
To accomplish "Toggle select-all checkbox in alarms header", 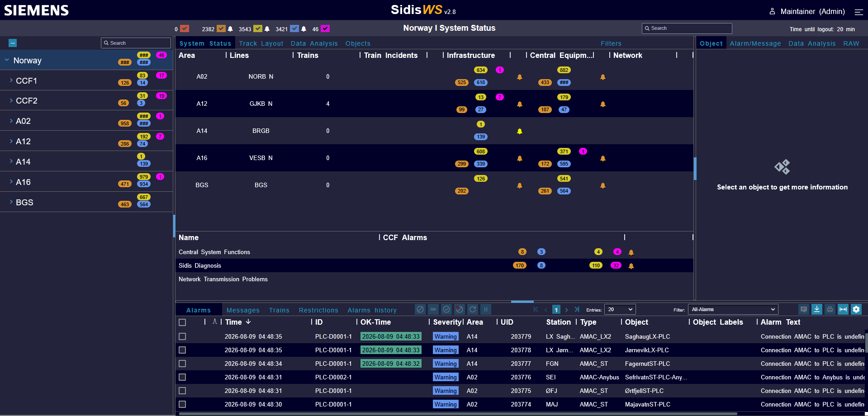I will click(182, 322).
